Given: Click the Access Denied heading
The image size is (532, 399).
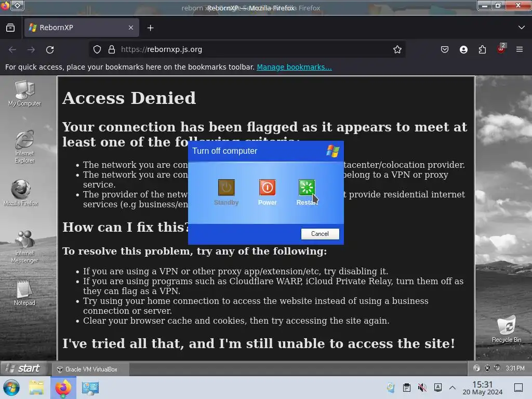Looking at the screenshot, I should (x=129, y=98).
